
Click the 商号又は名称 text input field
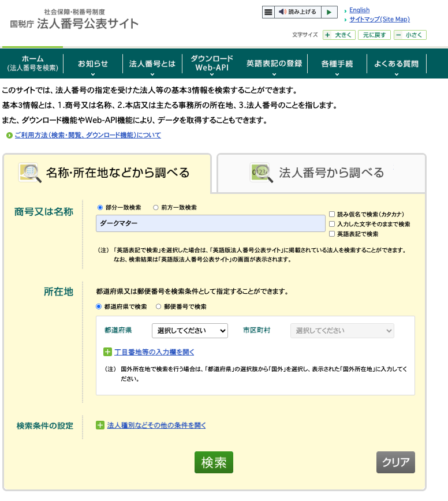pos(211,223)
